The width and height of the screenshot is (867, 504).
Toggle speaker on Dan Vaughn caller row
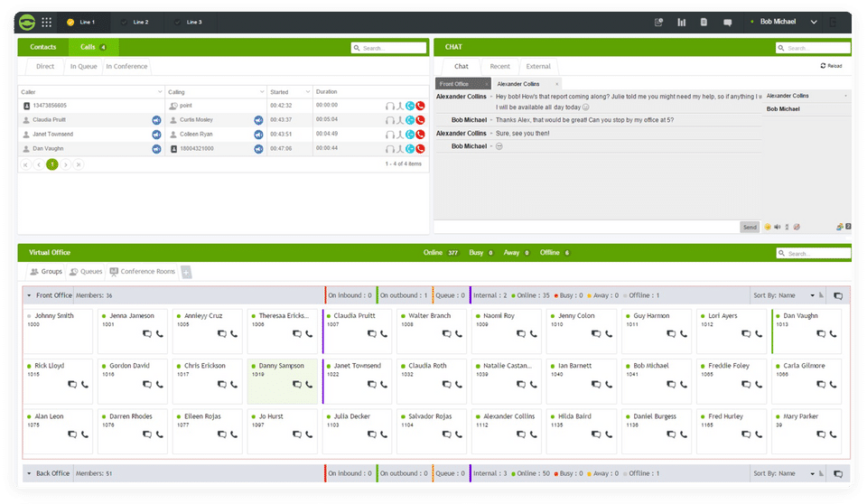156,149
